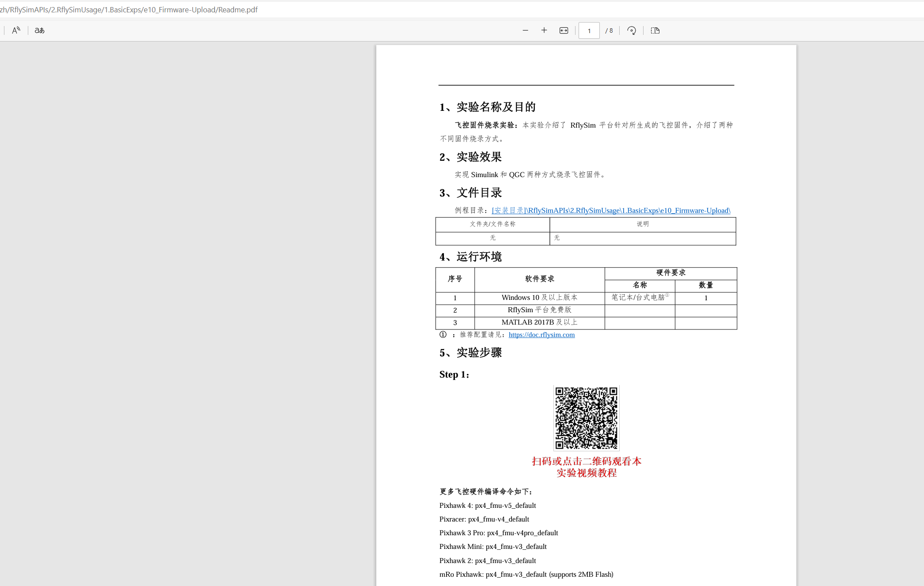Zoom out with the minus icon
The height and width of the screenshot is (586, 924).
click(x=525, y=30)
